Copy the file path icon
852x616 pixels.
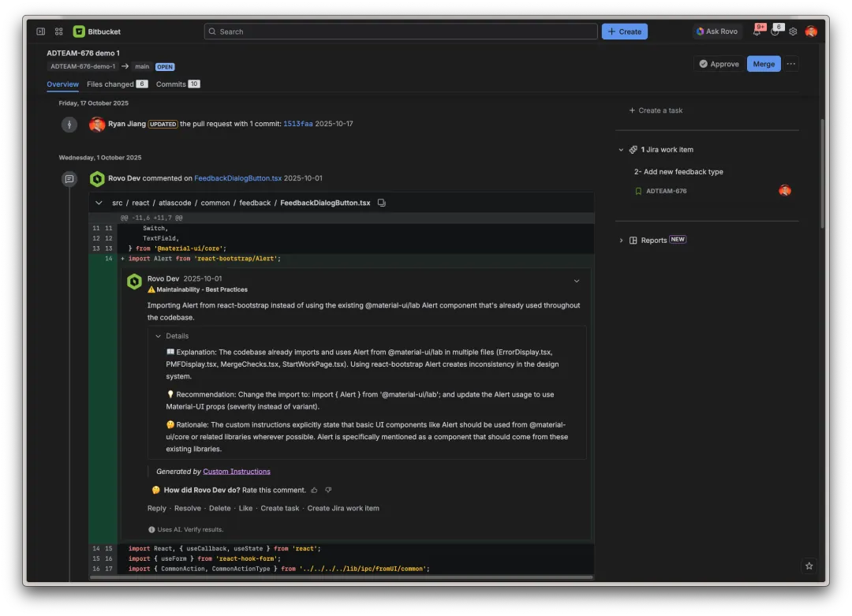click(382, 203)
